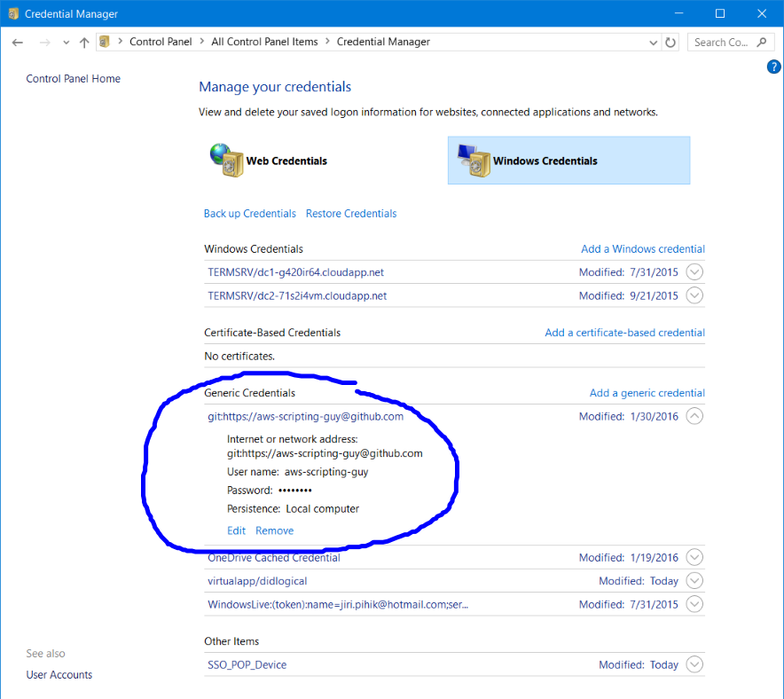Click the masked password dots
Screen dimensions: 784x699
point(295,491)
